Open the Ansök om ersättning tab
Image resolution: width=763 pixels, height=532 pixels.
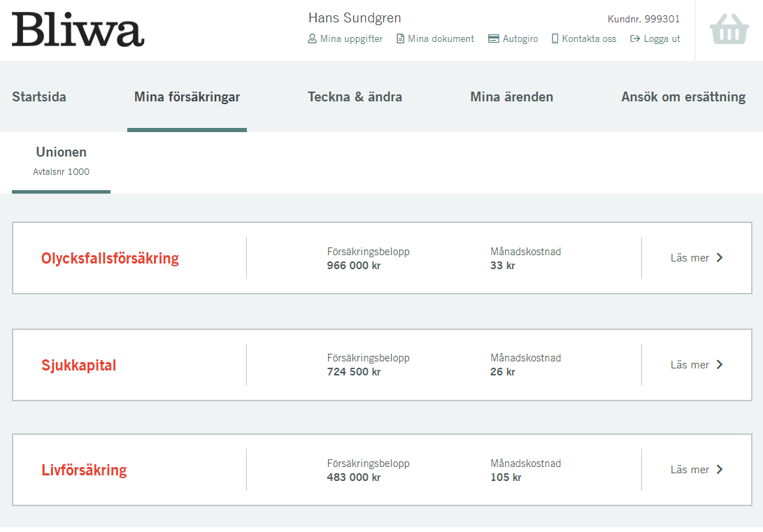coord(683,96)
